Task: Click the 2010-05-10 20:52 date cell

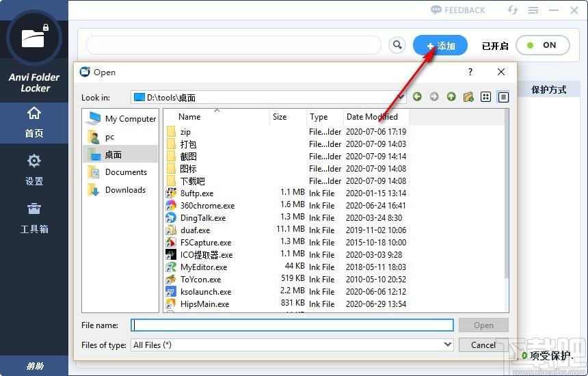Action: (376, 280)
